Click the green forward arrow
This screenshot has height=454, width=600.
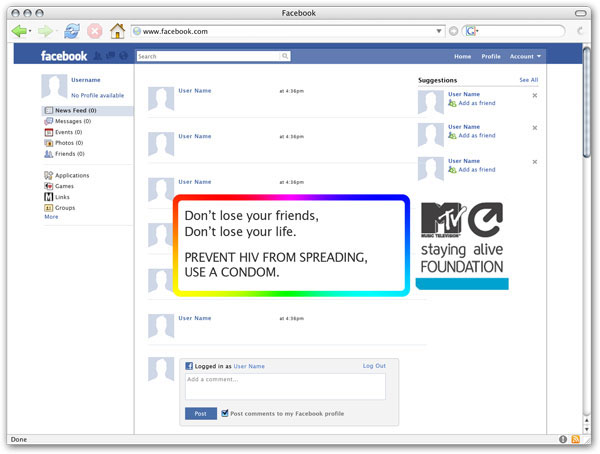point(45,31)
